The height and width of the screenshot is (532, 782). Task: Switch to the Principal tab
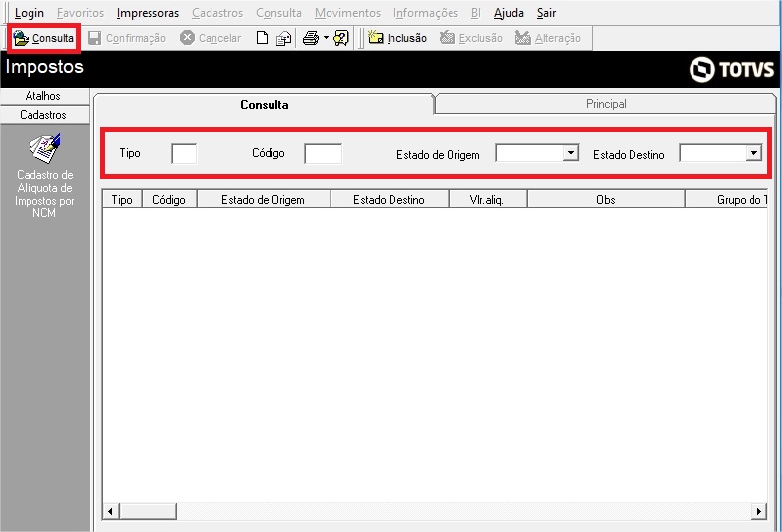coord(606,104)
